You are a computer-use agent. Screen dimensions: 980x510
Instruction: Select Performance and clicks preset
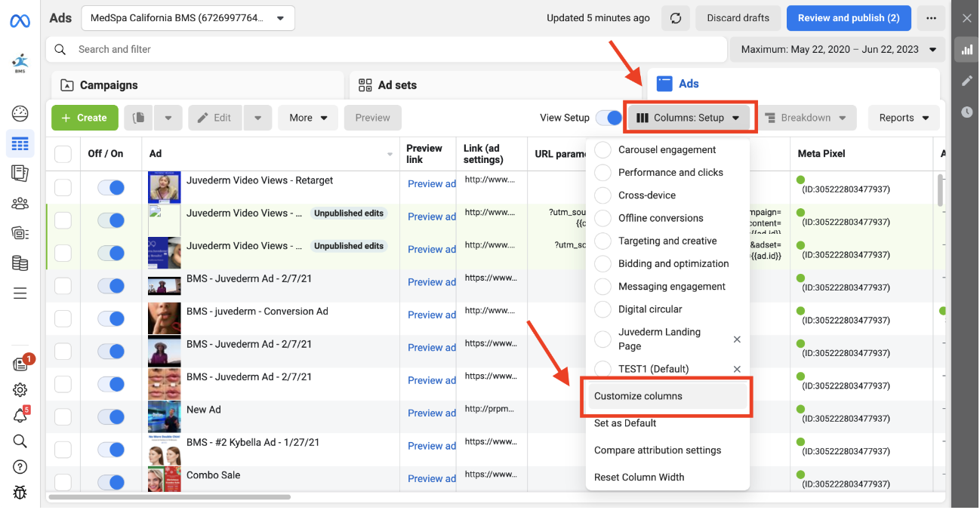603,173
